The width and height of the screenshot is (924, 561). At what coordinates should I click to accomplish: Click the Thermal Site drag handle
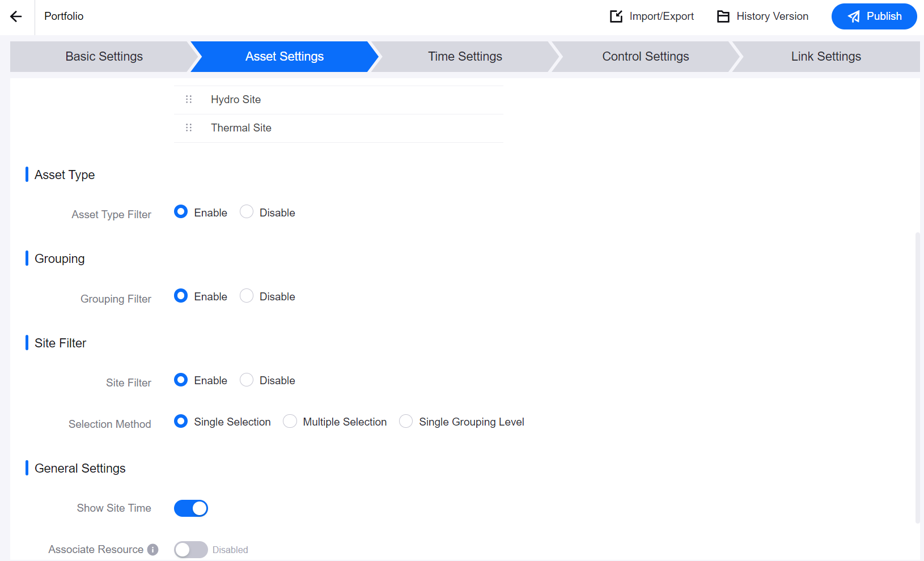189,128
